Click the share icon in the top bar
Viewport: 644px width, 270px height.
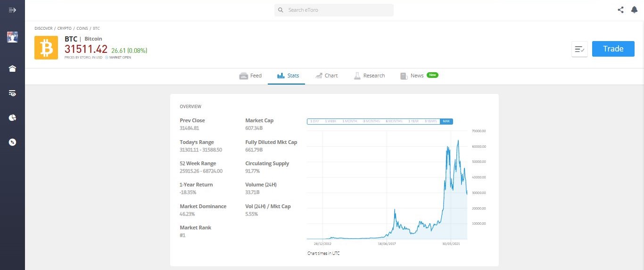pos(620,10)
